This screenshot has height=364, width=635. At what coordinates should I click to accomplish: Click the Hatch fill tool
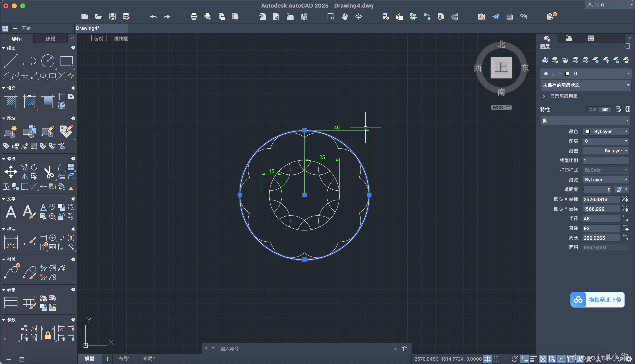[x=11, y=101]
